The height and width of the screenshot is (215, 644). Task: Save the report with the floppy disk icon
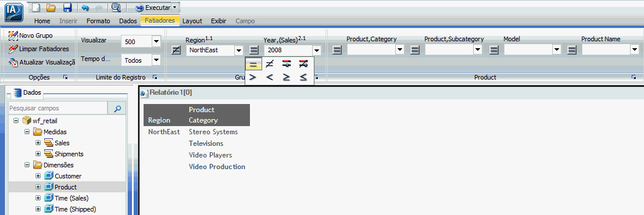point(67,7)
